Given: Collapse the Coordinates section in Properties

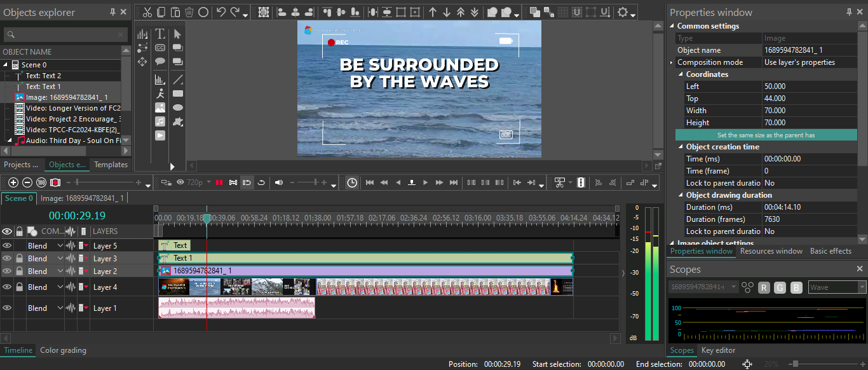Looking at the screenshot, I should pyautogui.click(x=681, y=74).
